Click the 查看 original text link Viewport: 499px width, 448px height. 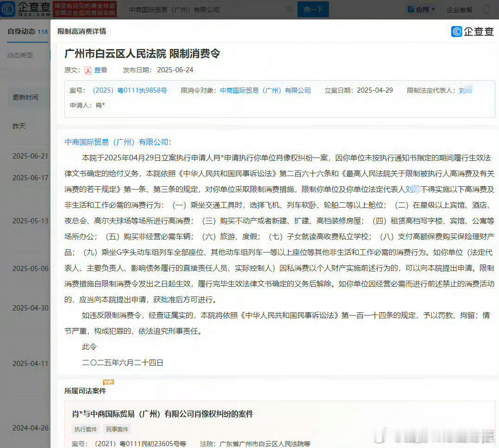101,70
